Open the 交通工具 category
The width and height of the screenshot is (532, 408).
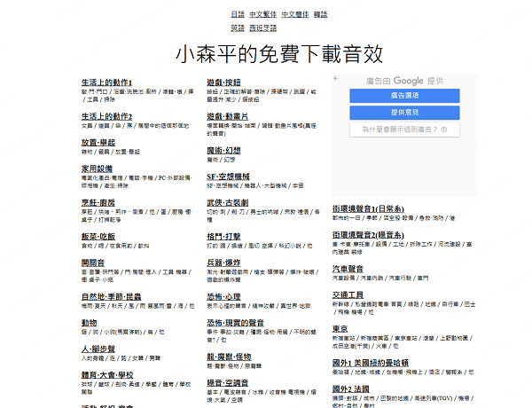(348, 295)
